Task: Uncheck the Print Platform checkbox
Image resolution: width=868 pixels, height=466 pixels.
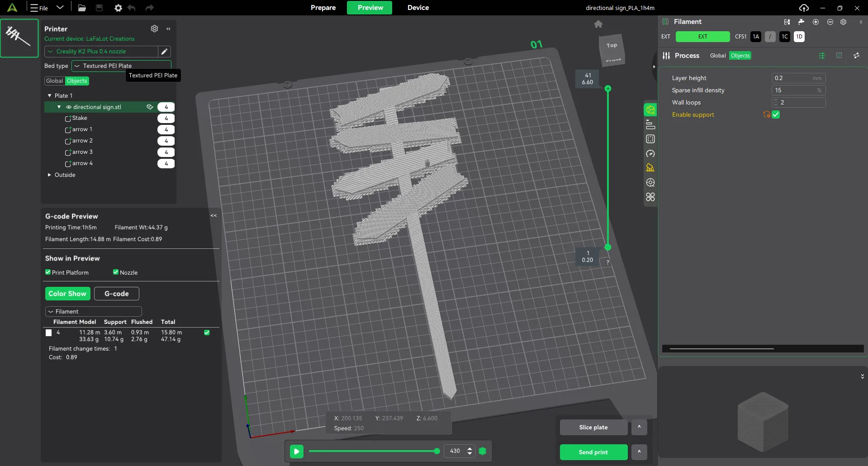Action: [x=48, y=272]
